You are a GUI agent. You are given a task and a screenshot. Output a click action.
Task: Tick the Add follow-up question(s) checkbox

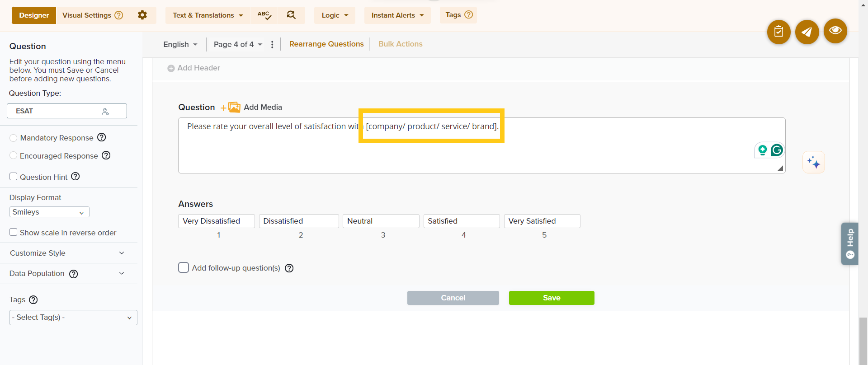coord(184,268)
